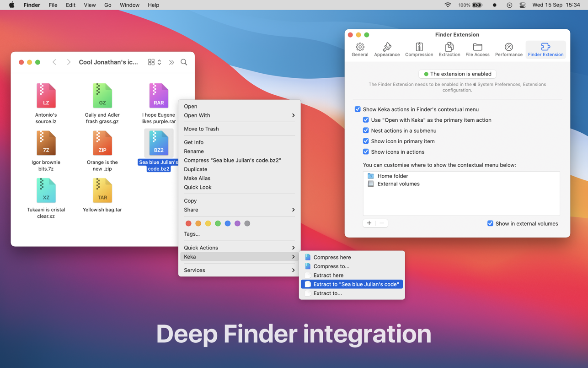Expand the Quick Actions submenu
The height and width of the screenshot is (368, 588).
pyautogui.click(x=239, y=248)
